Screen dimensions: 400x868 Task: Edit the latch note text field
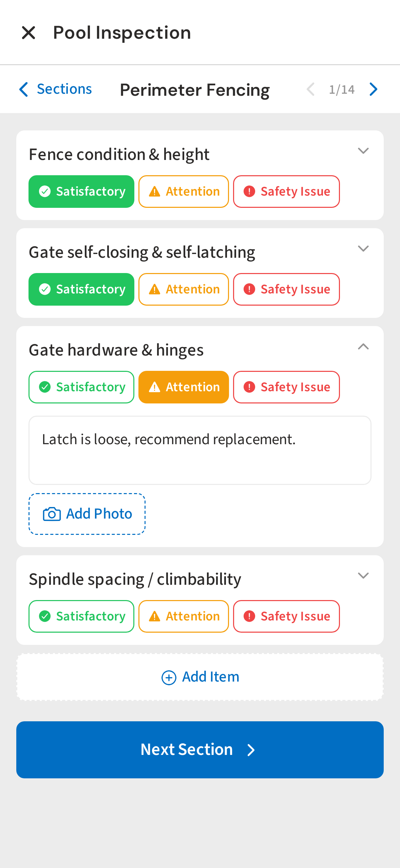[x=200, y=450]
